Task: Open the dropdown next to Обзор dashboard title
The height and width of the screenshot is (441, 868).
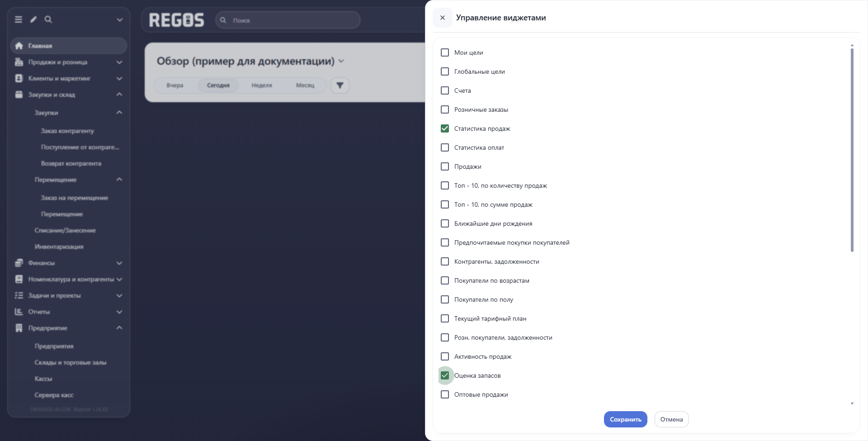Action: pyautogui.click(x=341, y=61)
